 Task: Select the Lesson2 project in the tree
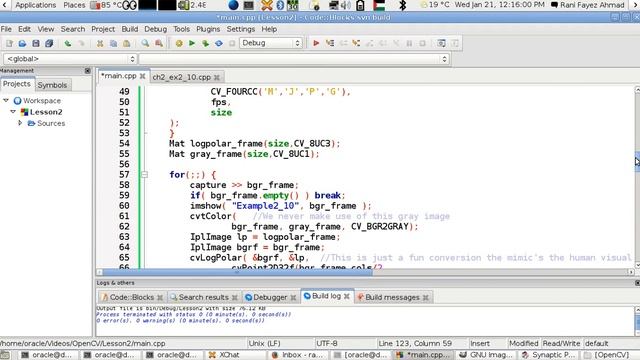(x=46, y=112)
